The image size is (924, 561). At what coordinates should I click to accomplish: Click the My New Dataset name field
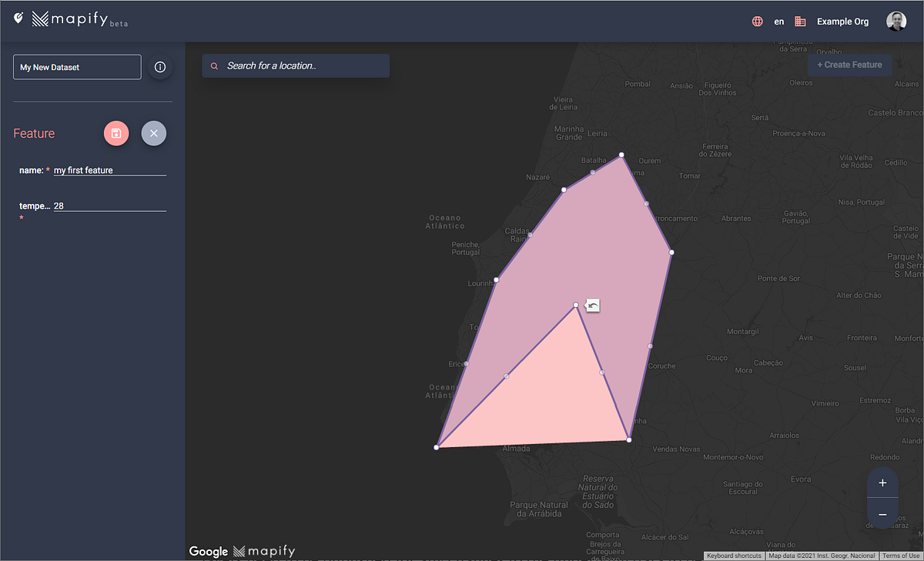point(76,67)
